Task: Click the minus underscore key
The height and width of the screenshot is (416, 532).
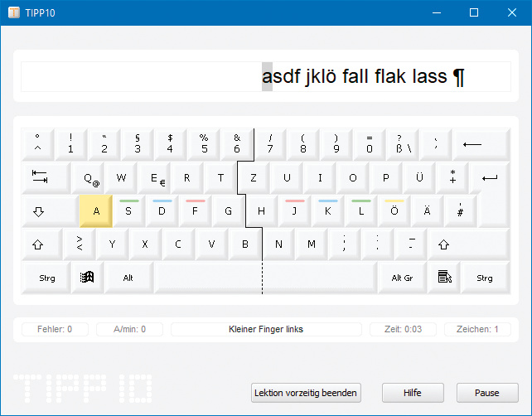Action: coord(411,244)
